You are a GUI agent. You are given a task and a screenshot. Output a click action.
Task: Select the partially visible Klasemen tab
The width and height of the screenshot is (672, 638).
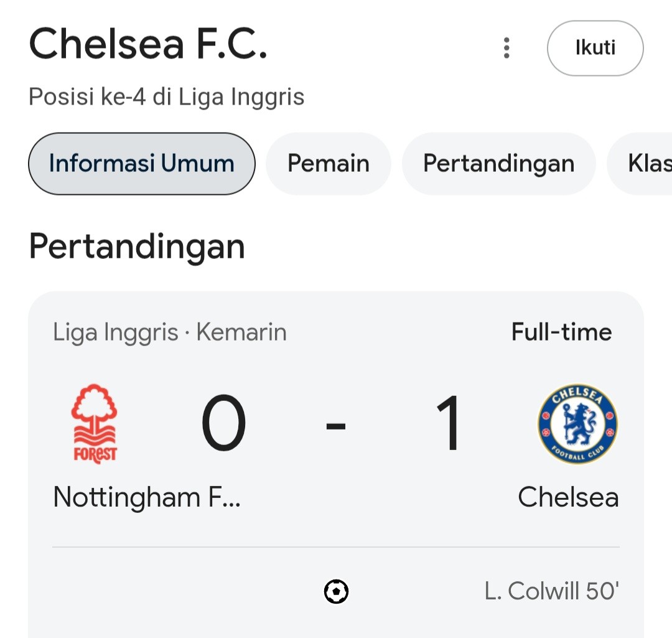pyautogui.click(x=640, y=163)
